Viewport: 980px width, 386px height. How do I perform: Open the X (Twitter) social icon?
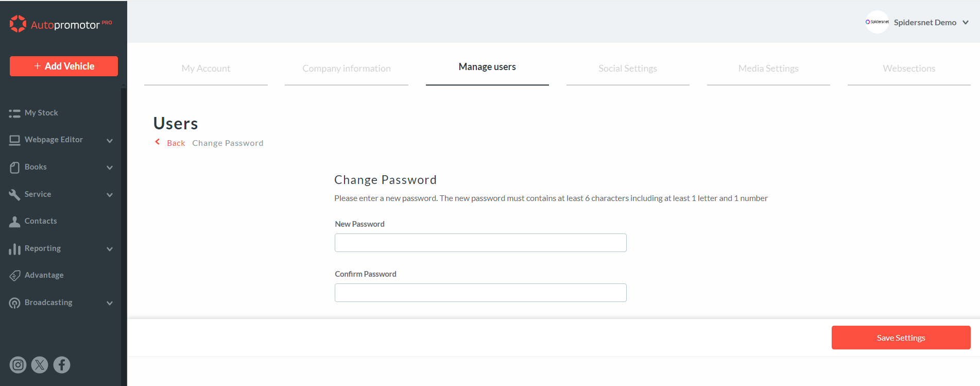point(40,365)
